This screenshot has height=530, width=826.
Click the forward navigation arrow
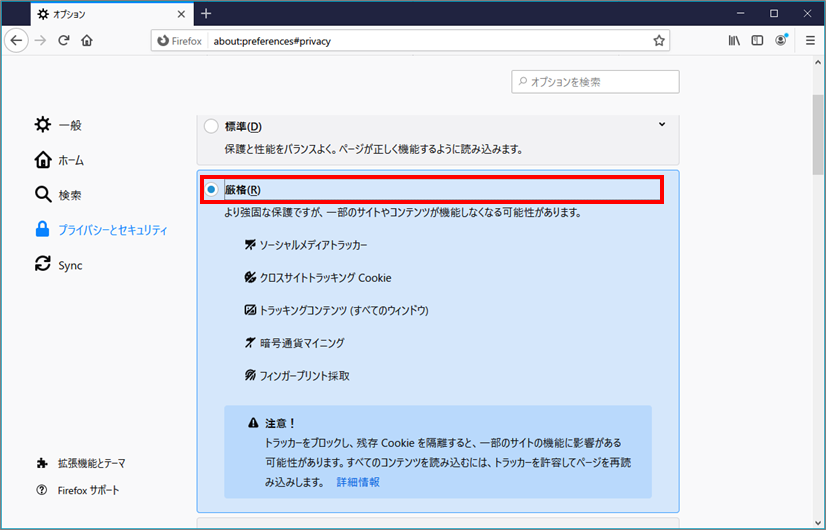point(41,41)
